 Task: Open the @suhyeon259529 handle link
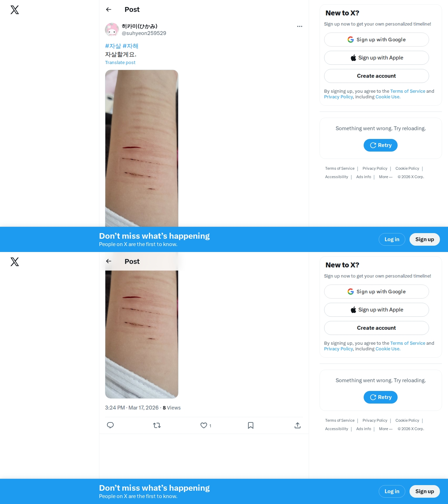click(x=144, y=33)
